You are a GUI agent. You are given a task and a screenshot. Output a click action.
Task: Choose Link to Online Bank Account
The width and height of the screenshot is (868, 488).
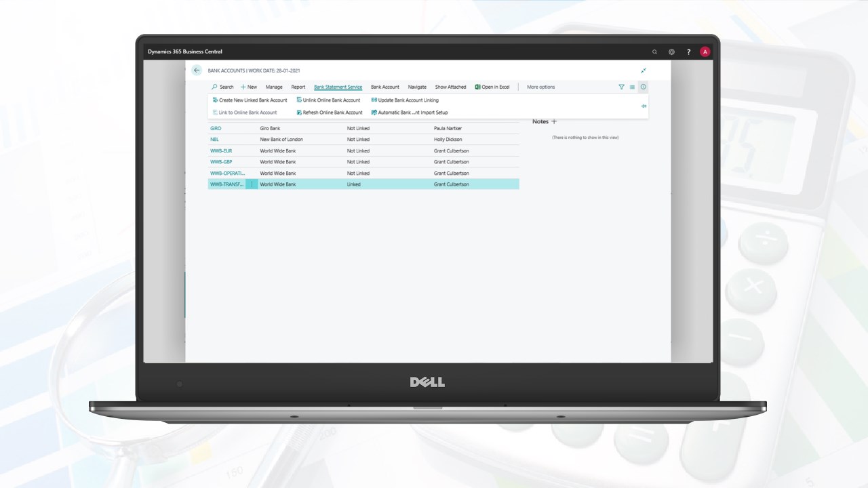click(x=244, y=113)
